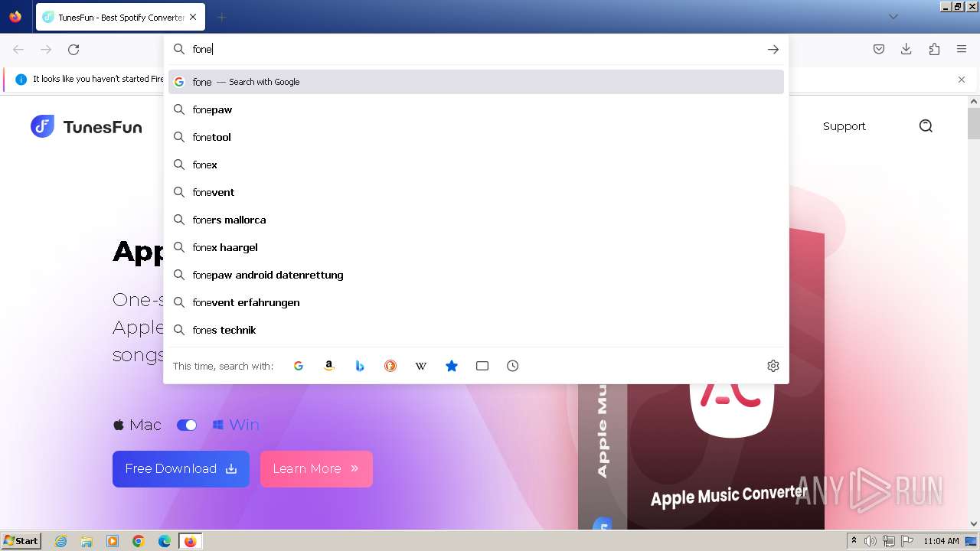The width and height of the screenshot is (980, 551).
Task: Select 'fone — Search with Google' suggestion
Action: 476,82
